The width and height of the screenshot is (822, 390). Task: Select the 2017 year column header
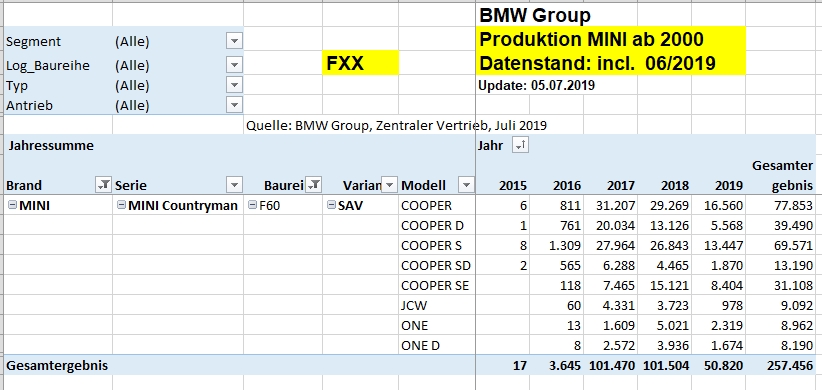(x=621, y=185)
